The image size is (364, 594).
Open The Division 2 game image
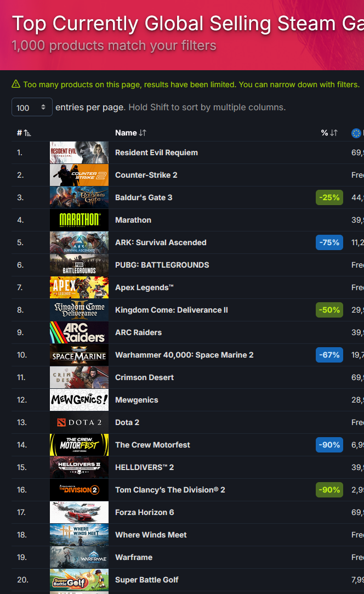pos(79,490)
